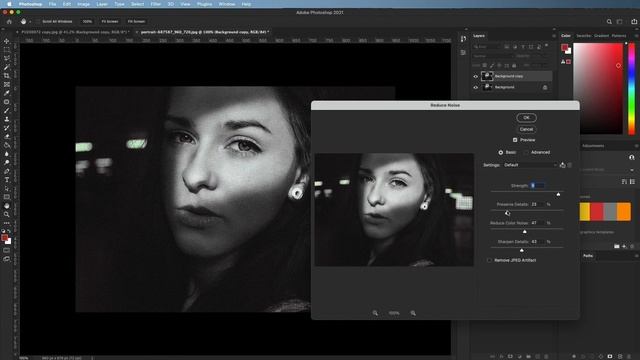Toggle Scroll All Windows checkbox

38,21
